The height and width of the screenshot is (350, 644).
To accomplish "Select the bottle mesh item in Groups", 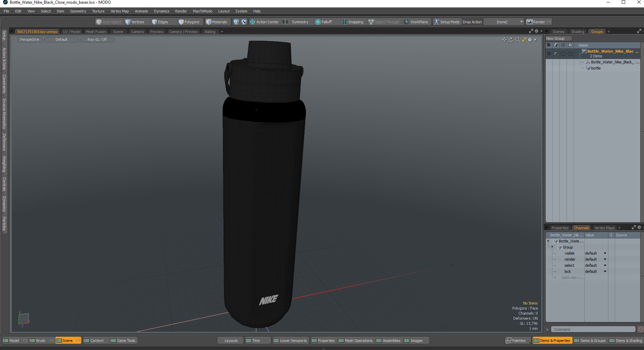I will click(x=595, y=68).
